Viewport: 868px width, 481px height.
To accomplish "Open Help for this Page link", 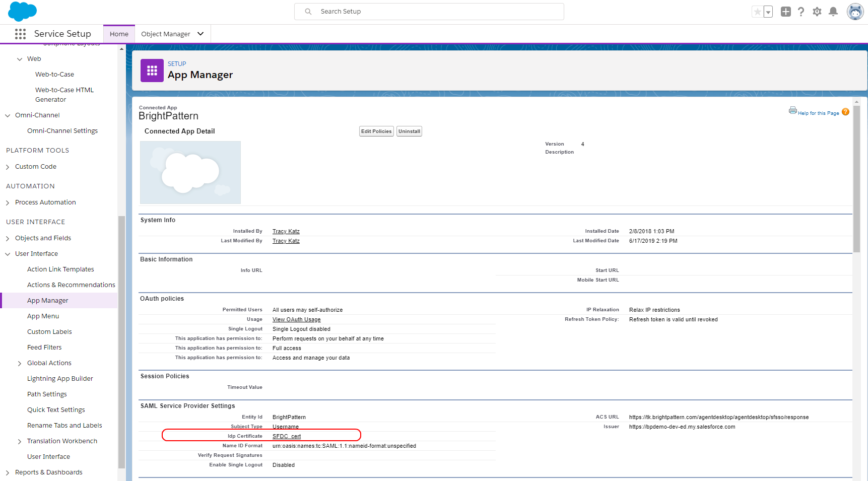I will [x=818, y=113].
